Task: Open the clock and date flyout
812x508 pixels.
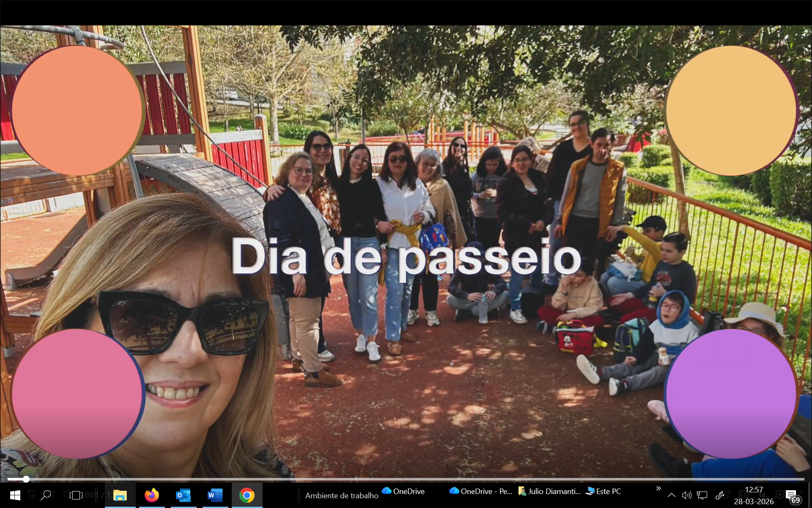Action: [x=754, y=495]
